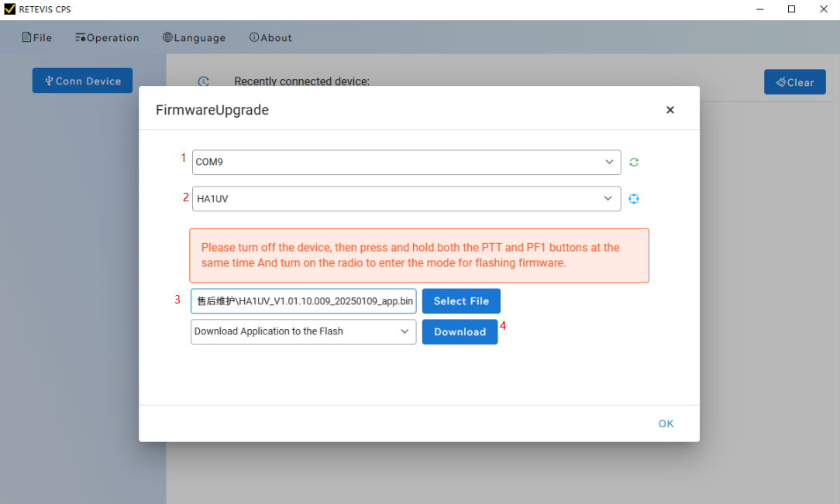Click the RETEVIS CPS checkmark logo in the title bar

[9, 9]
